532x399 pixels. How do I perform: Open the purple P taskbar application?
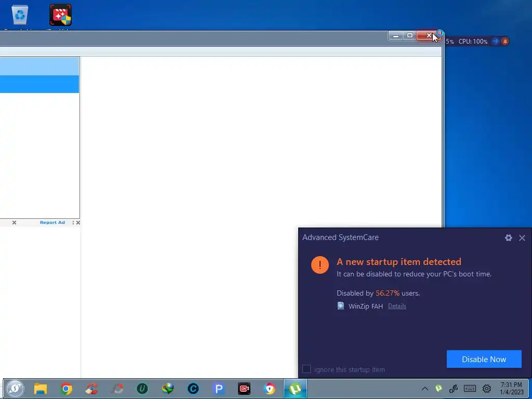pos(219,389)
